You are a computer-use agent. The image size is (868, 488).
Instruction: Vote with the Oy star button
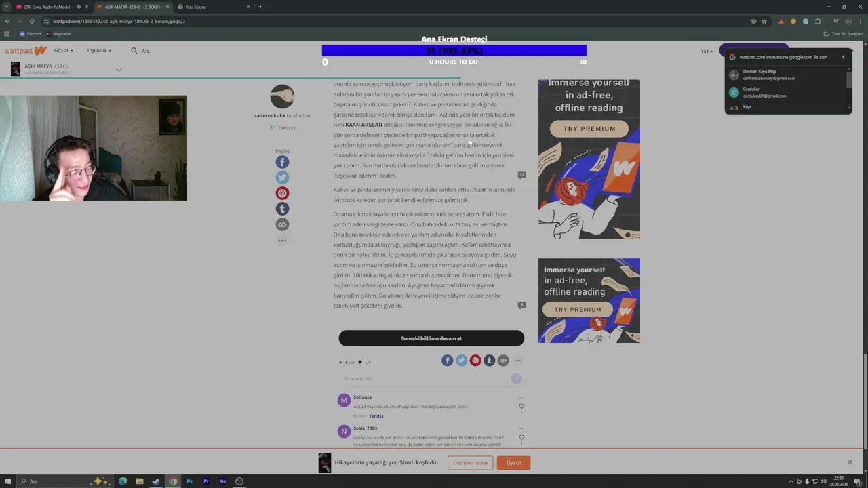(364, 362)
